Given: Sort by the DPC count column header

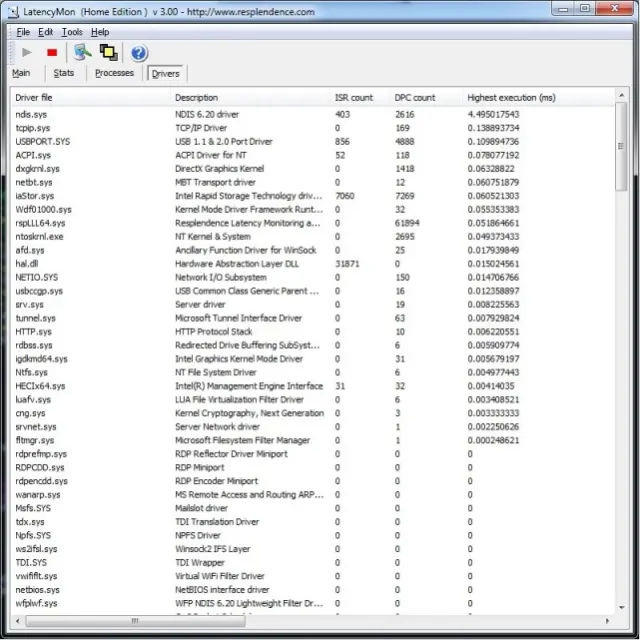Looking at the screenshot, I should (415, 98).
